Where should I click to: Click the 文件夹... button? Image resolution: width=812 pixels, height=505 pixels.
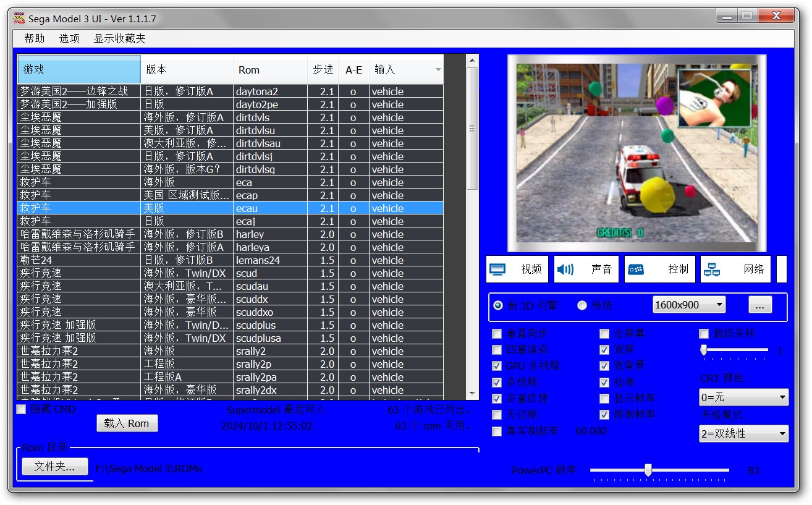(54, 467)
